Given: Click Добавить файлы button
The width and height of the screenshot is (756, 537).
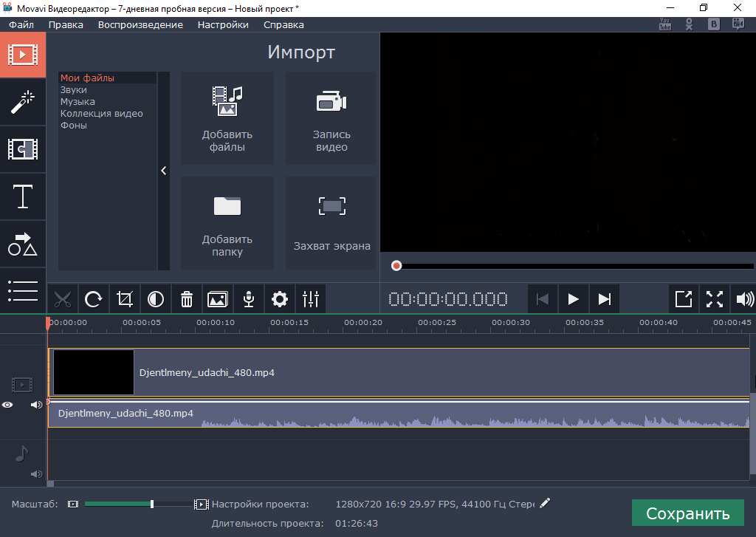Looking at the screenshot, I should coord(227,118).
